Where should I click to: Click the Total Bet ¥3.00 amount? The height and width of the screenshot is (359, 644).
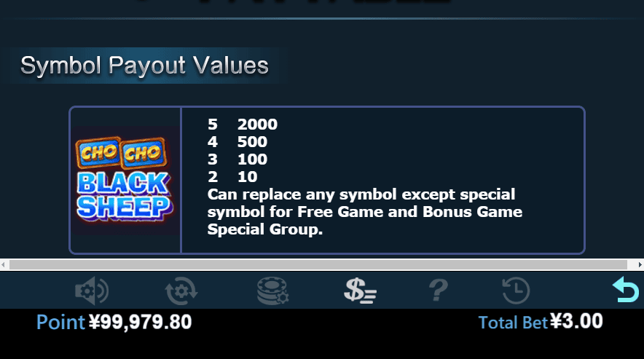[576, 321]
